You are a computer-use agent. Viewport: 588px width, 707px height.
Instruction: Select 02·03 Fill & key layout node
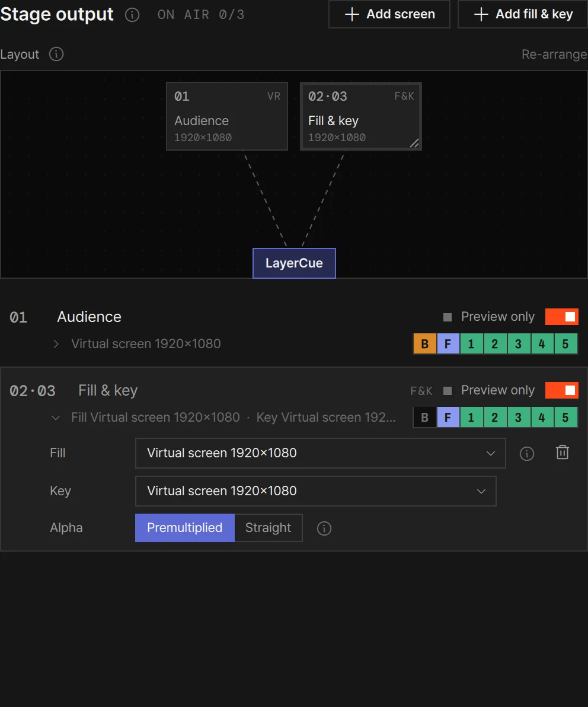coord(361,116)
